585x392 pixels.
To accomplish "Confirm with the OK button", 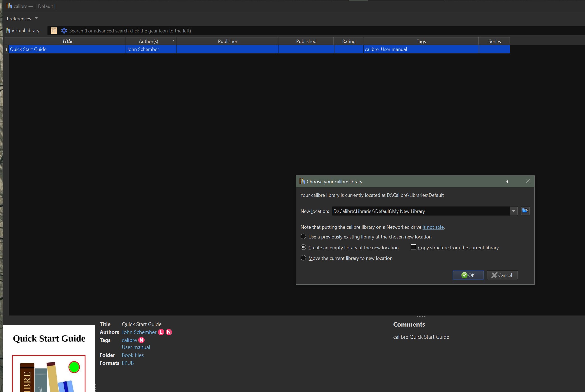I will pyautogui.click(x=468, y=275).
